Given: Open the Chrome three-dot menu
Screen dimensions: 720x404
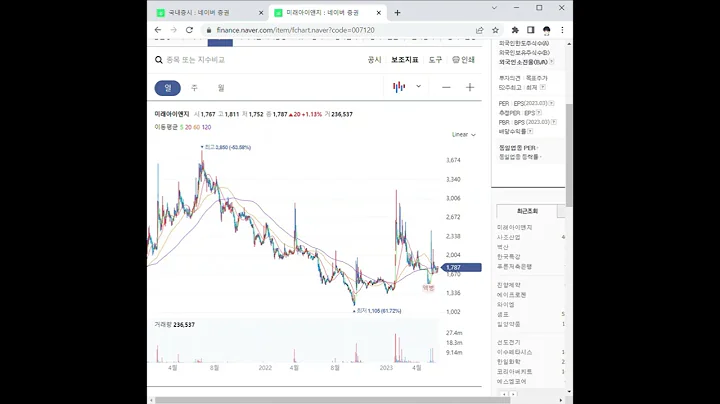Looking at the screenshot, I should click(x=562, y=30).
